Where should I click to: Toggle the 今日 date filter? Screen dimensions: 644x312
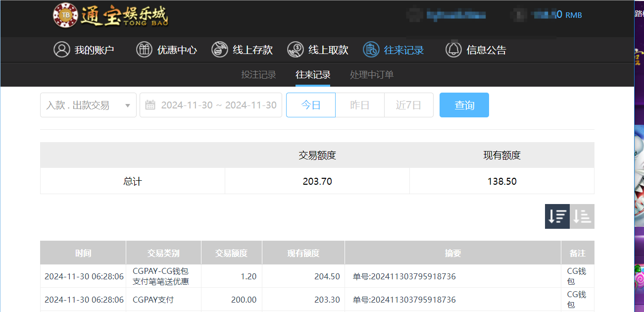pos(310,104)
